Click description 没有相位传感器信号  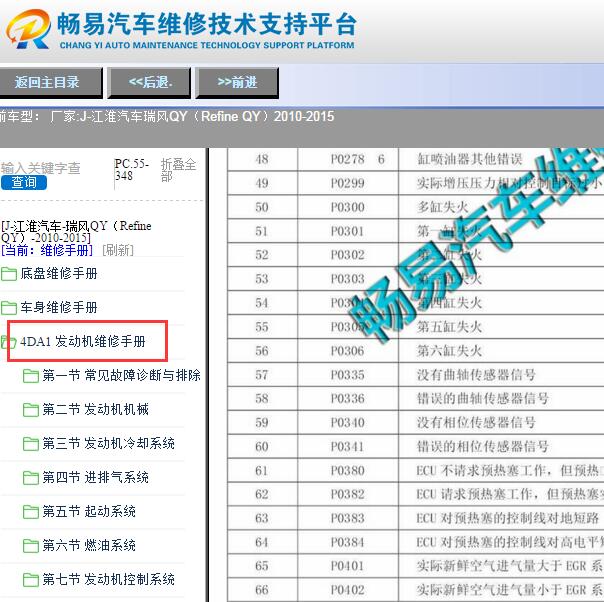point(476,423)
